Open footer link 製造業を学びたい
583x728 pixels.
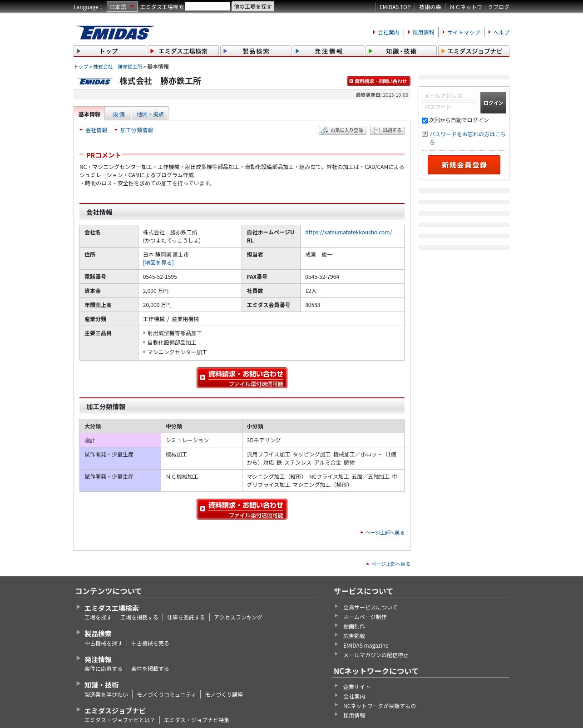click(x=106, y=694)
